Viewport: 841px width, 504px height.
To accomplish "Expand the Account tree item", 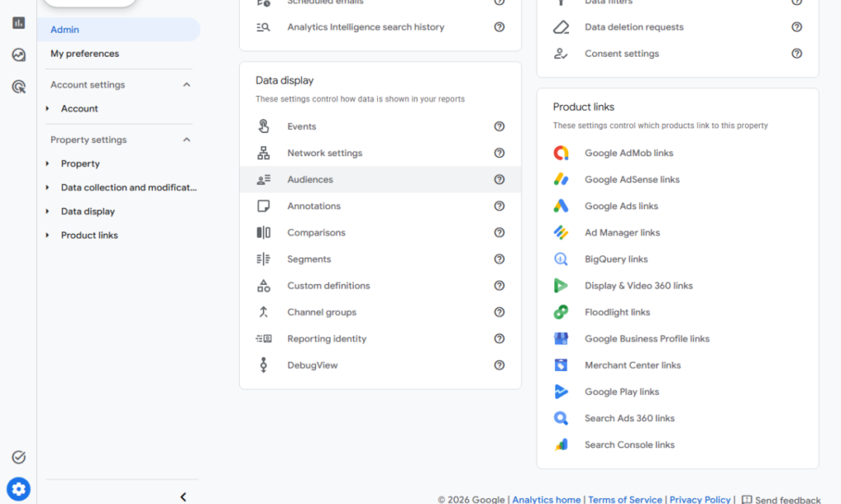I will [47, 109].
